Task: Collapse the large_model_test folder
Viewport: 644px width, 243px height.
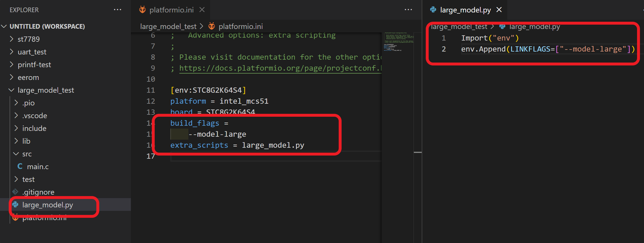Action: pyautogui.click(x=46, y=90)
